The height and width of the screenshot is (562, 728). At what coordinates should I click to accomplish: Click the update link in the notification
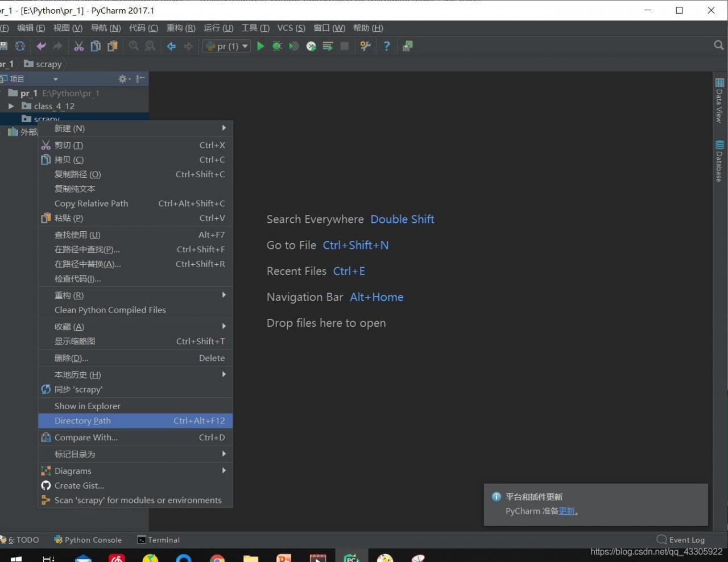[566, 511]
